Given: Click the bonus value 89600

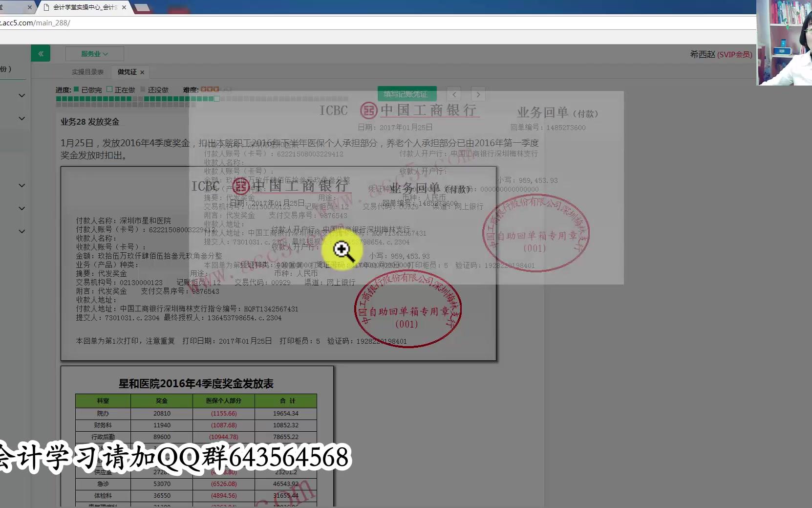Looking at the screenshot, I should click(162, 437).
